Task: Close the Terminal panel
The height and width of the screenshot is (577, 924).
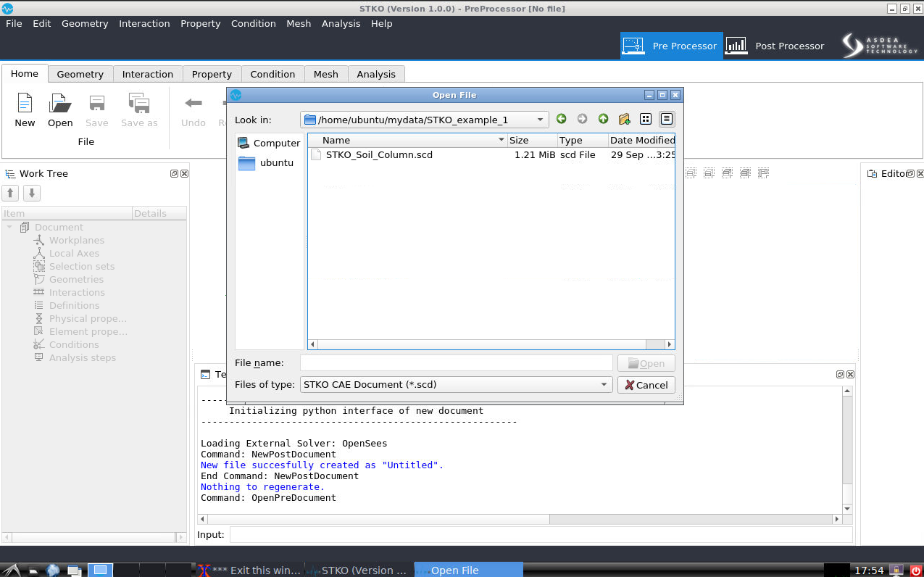Action: click(850, 375)
